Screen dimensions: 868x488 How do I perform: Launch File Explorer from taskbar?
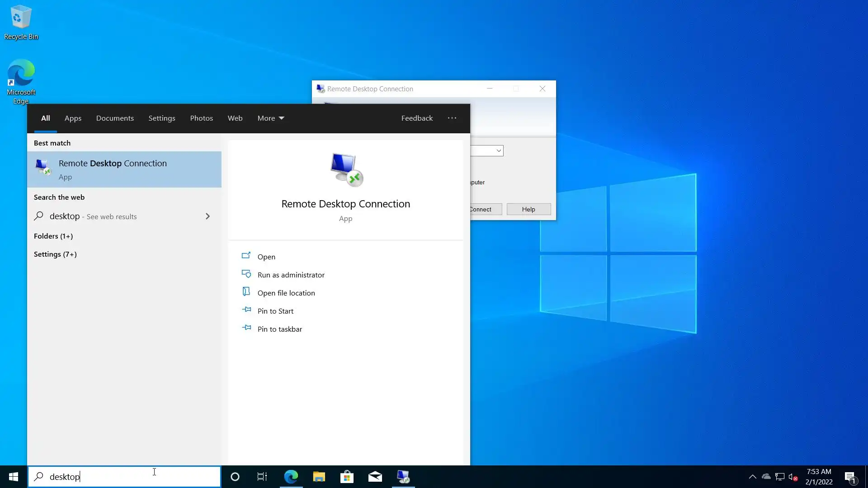[319, 477]
